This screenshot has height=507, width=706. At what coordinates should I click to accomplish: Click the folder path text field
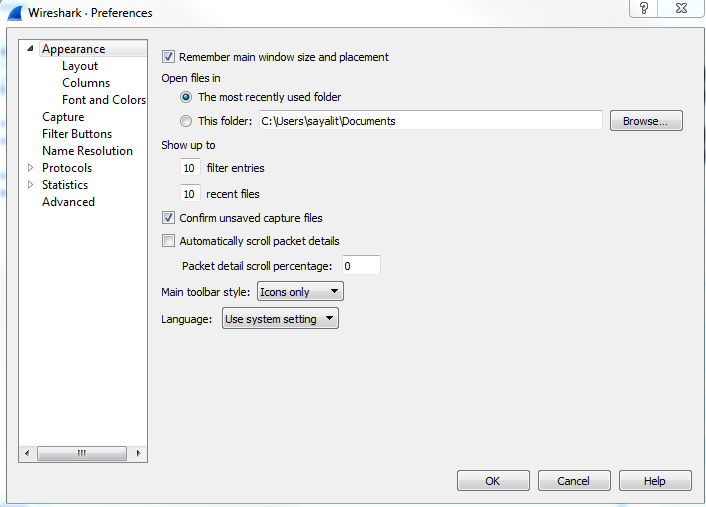pos(430,121)
